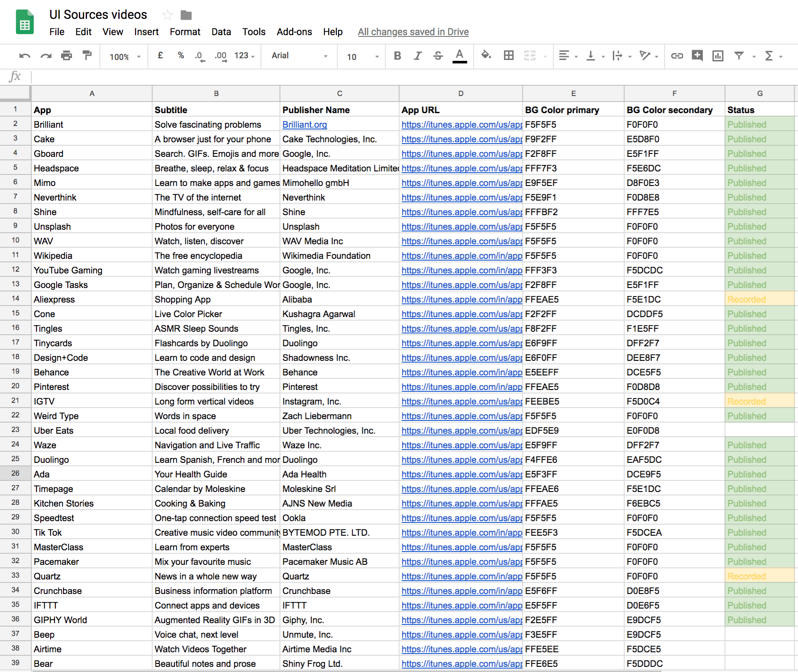Click the Filter icon

click(x=739, y=56)
